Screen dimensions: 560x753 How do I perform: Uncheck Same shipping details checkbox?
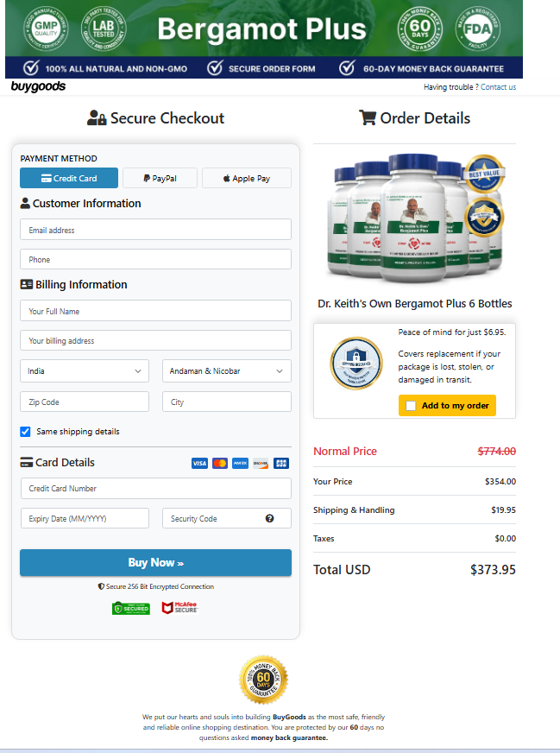tap(25, 432)
